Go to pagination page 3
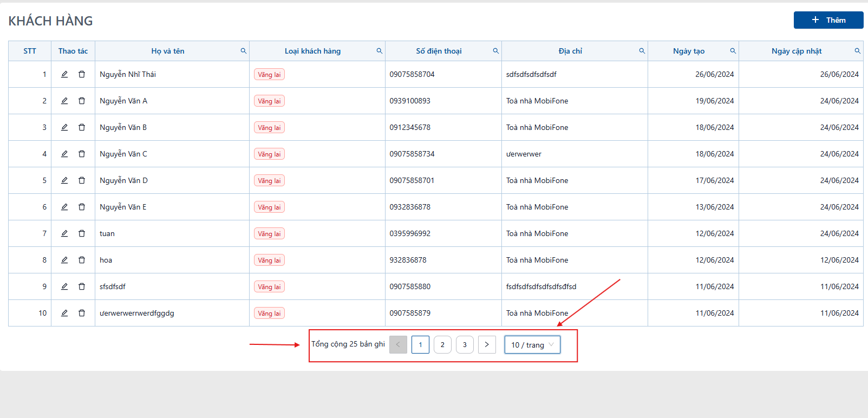Image resolution: width=868 pixels, height=418 pixels. tap(465, 345)
